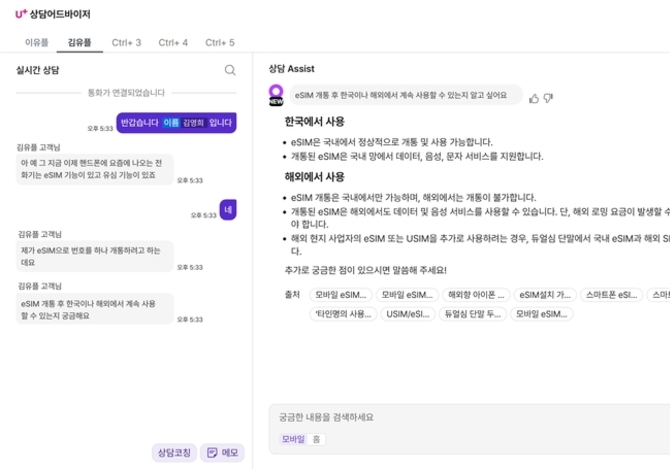Open the eSIM설치 가... source chip
The width and height of the screenshot is (670, 469).
(545, 295)
